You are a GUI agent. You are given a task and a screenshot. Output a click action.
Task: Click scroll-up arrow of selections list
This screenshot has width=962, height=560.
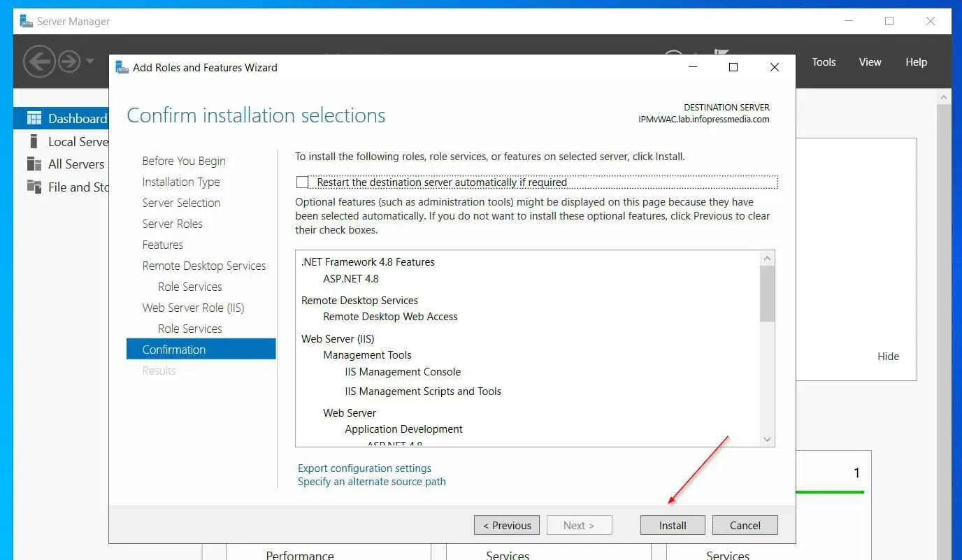click(767, 258)
